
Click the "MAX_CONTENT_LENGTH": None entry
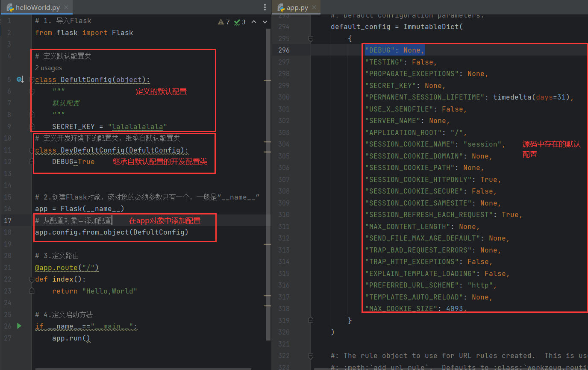click(x=423, y=226)
